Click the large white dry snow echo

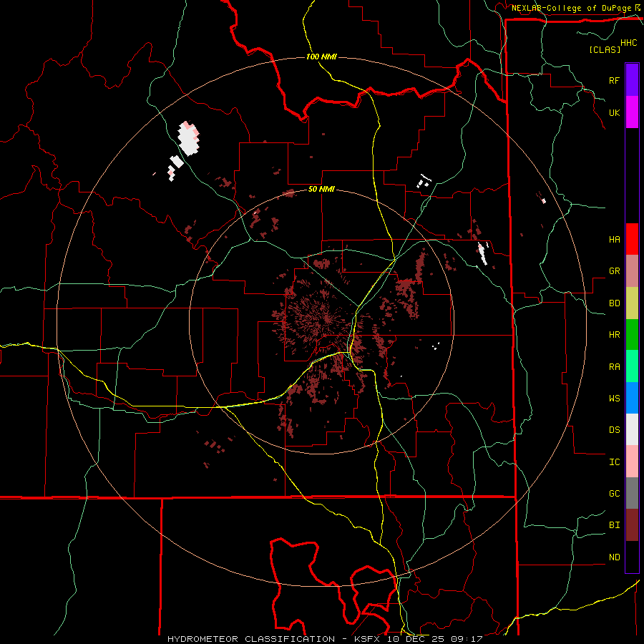point(188,138)
